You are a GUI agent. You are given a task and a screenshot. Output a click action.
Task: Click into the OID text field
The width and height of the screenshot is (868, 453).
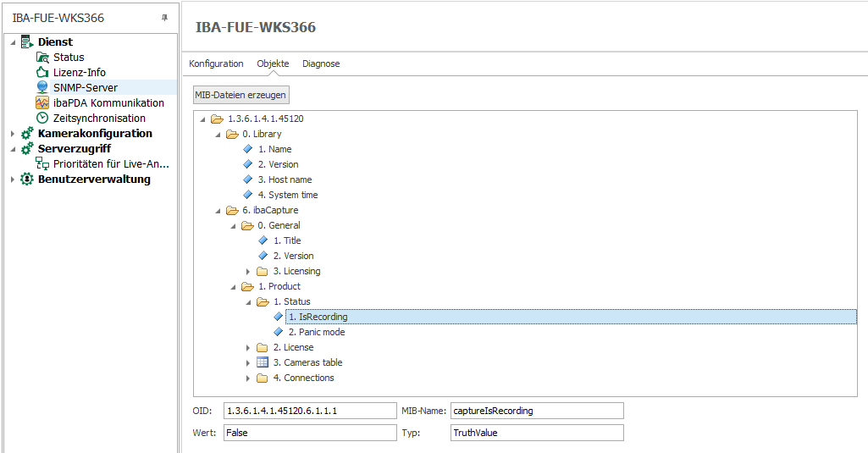pos(310,411)
